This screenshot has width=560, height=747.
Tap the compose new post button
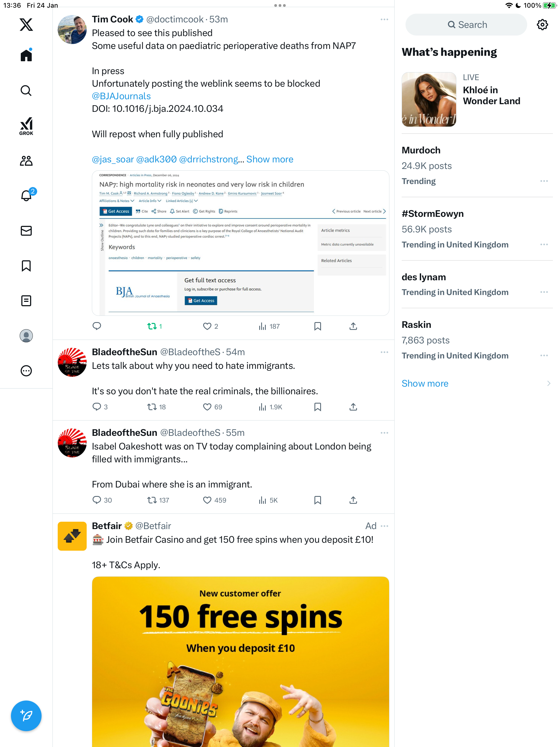coord(26,716)
